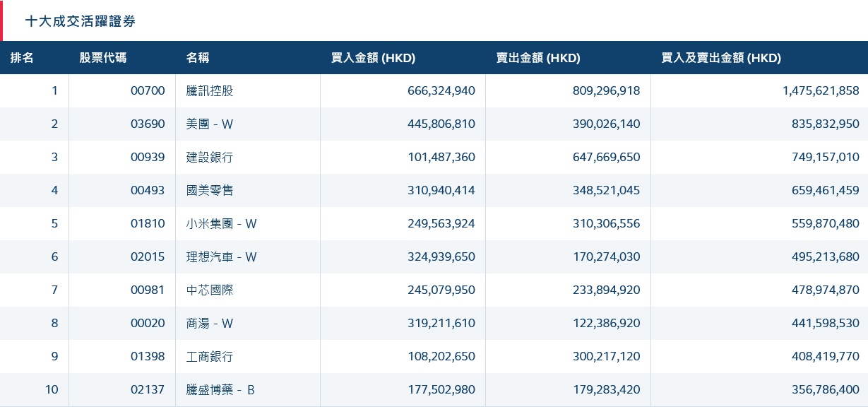868x407 pixels.
Task: Click total amount 478,974,870
Action: click(x=826, y=290)
